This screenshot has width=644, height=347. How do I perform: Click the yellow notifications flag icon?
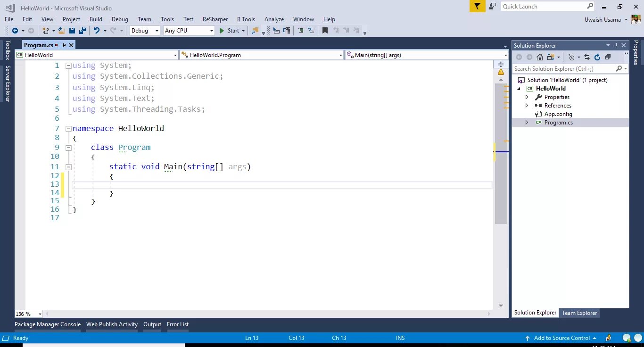(477, 6)
